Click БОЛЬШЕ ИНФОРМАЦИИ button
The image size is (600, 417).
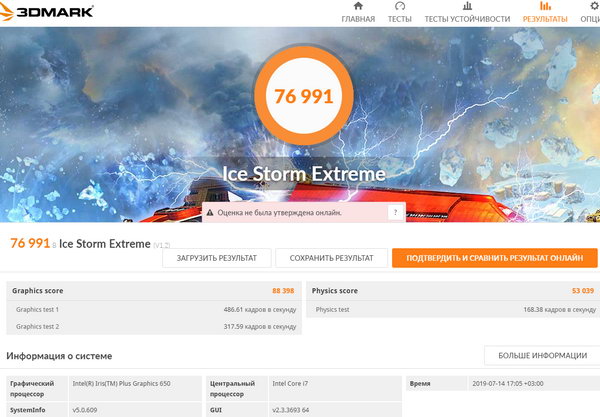point(542,355)
